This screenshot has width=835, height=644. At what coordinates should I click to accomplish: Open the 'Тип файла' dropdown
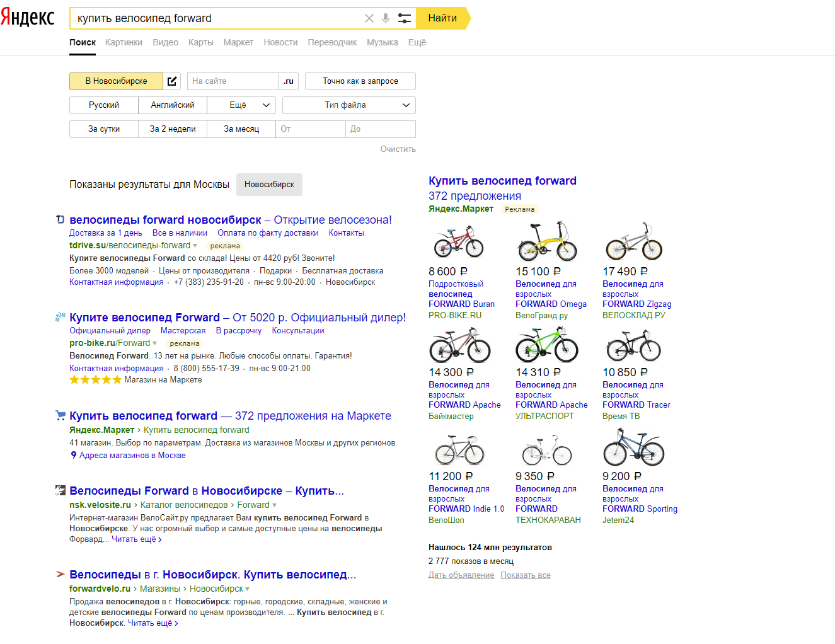[x=349, y=105]
